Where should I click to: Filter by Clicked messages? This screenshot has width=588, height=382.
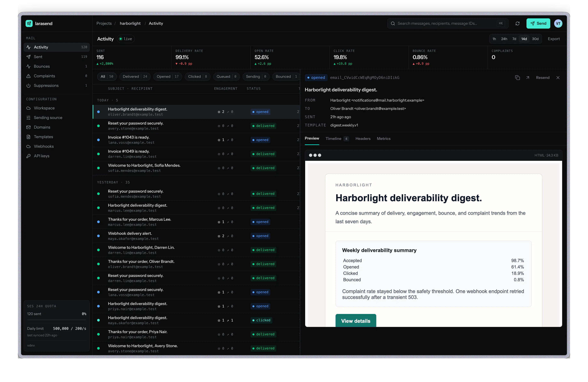197,76
